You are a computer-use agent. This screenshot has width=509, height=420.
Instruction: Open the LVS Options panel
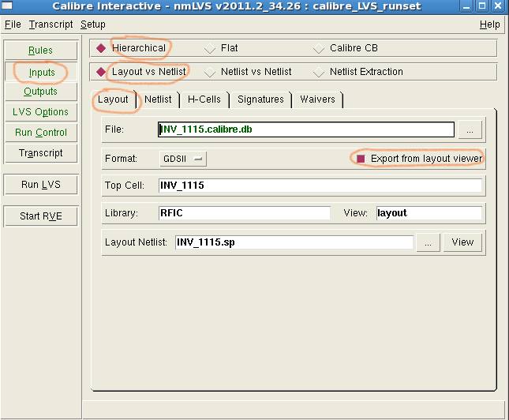(40, 112)
